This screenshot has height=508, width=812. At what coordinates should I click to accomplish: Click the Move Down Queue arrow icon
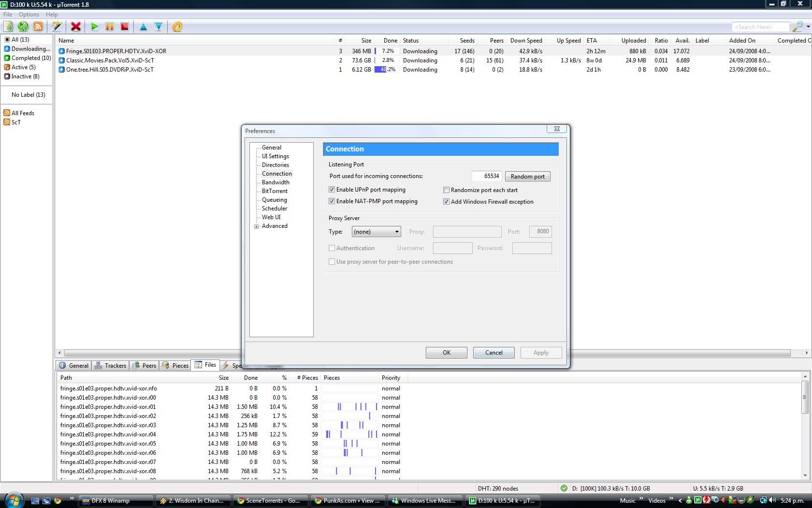(159, 27)
